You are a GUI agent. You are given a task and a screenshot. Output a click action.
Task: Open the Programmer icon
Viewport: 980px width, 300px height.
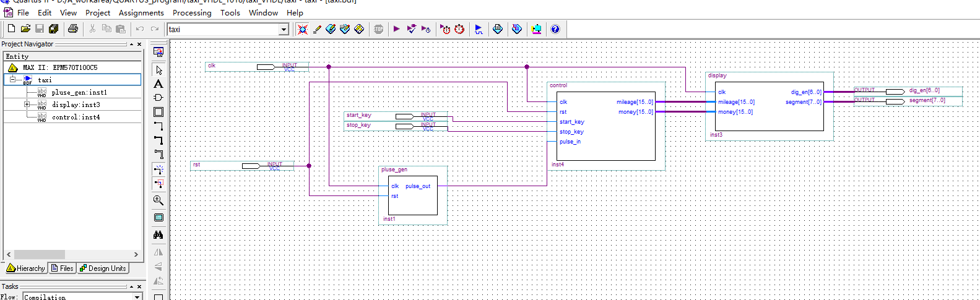[517, 28]
